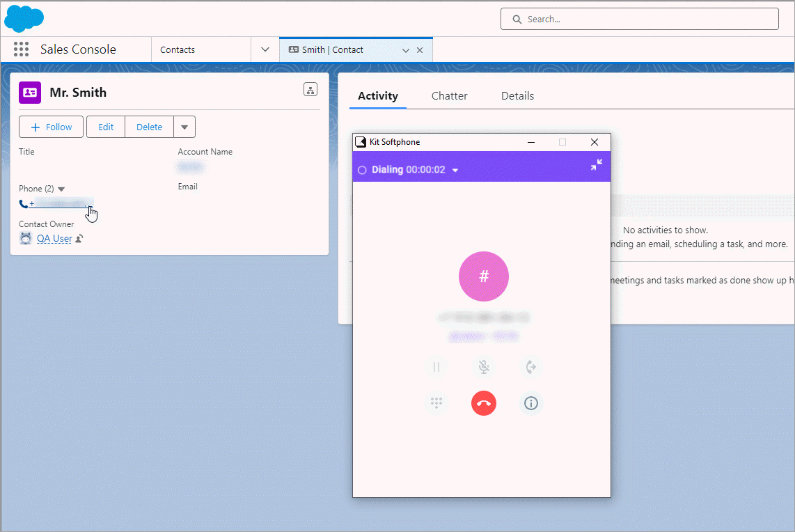Open the softphone dial pad
Image resolution: width=795 pixels, height=532 pixels.
tap(436, 403)
